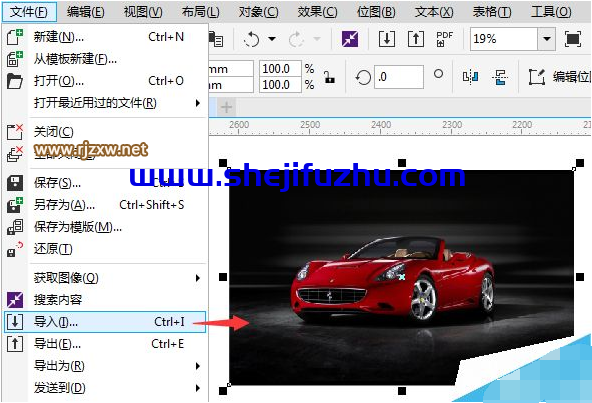Open the 编辑 menu
This screenshot has height=403, width=592.
tap(85, 12)
